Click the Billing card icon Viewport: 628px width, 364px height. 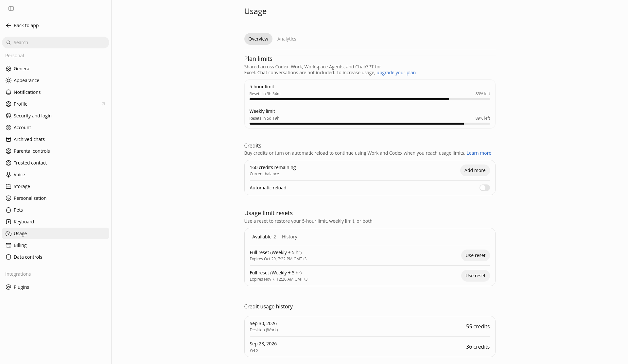click(9, 245)
